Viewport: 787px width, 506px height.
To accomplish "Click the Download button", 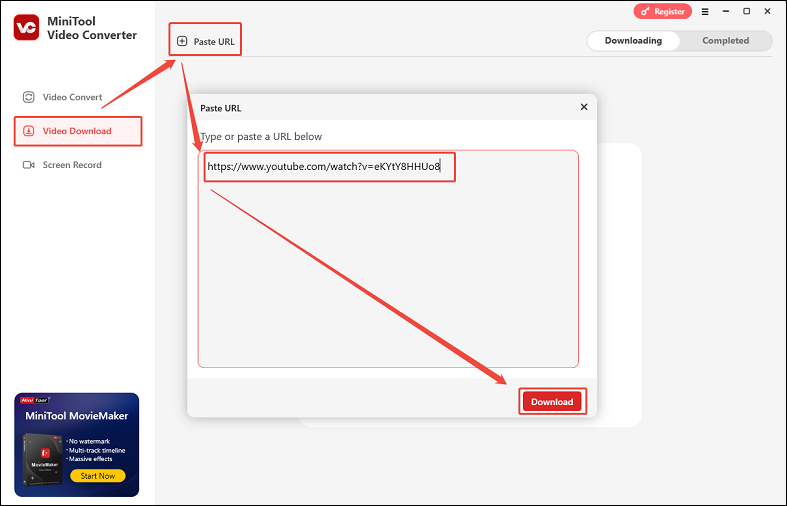I will 552,402.
